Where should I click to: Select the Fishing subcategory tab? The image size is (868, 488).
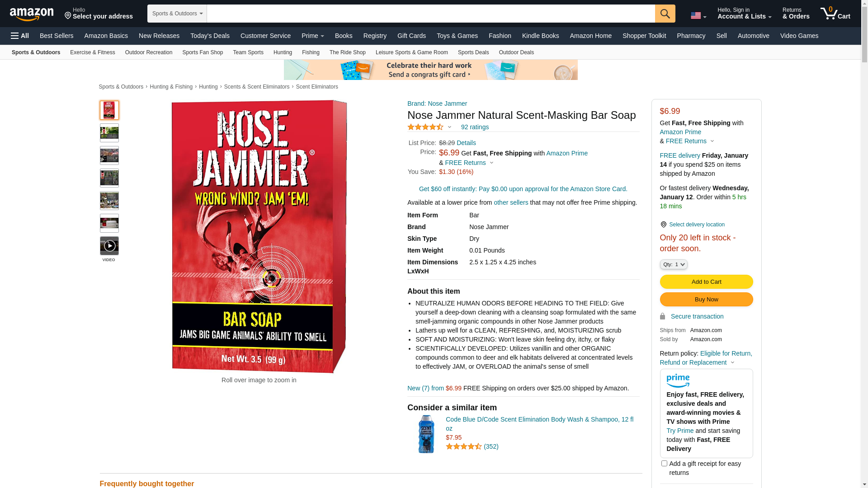coord(311,52)
